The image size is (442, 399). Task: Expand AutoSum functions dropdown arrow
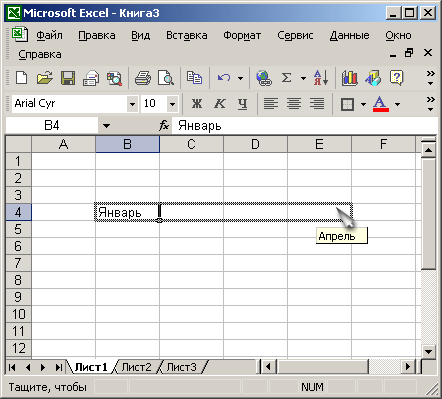(303, 79)
